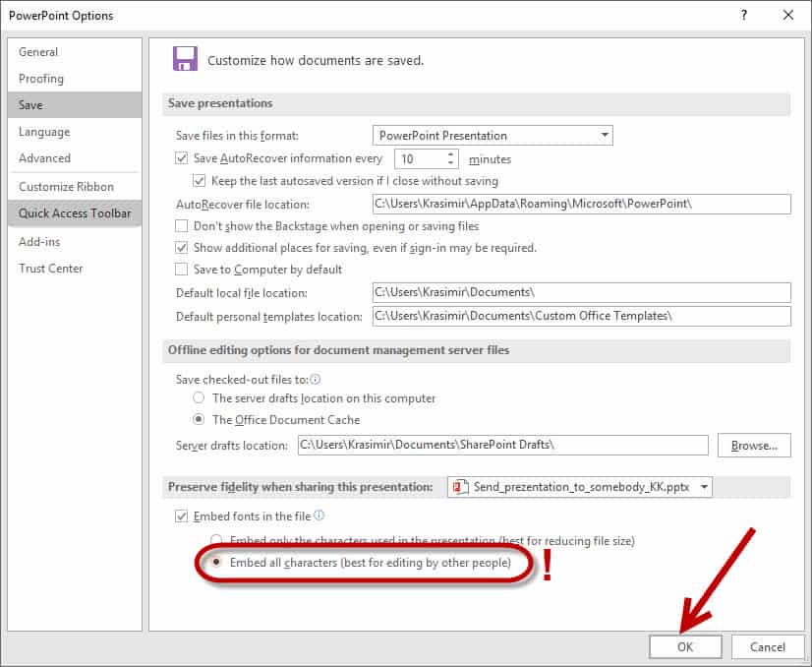The image size is (812, 667).
Task: Click the info icon next to Save checked-out files to
Action: coord(316,380)
